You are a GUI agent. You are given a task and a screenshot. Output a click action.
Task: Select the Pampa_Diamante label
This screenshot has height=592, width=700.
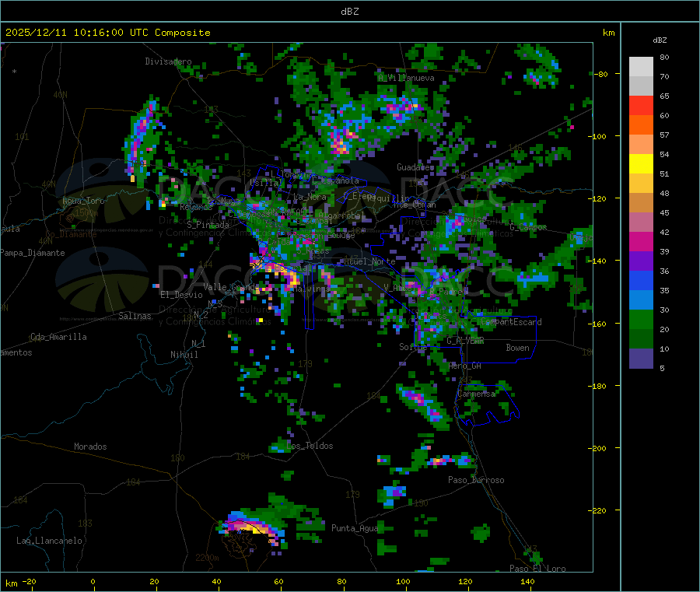(33, 253)
